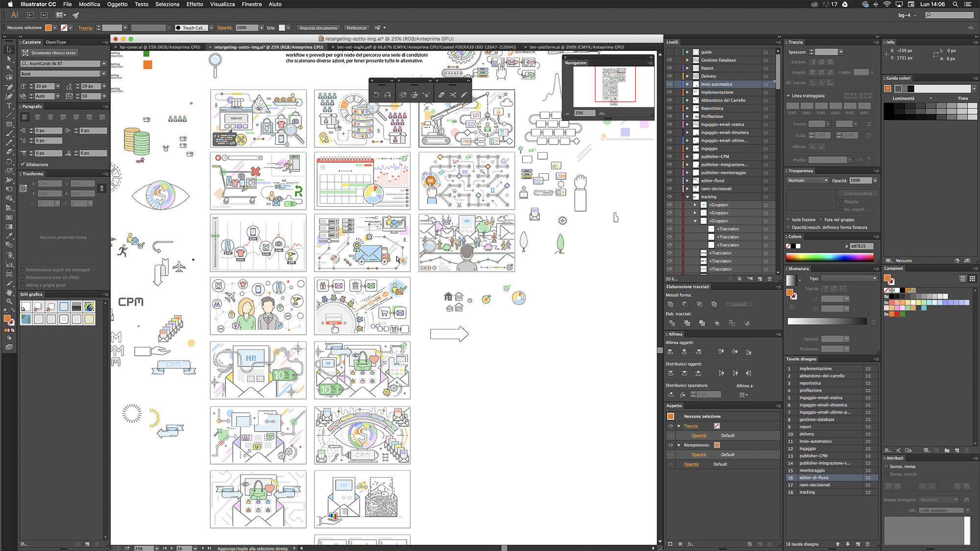
Task: Click Strumento ritocco testo button
Action: pyautogui.click(x=49, y=53)
